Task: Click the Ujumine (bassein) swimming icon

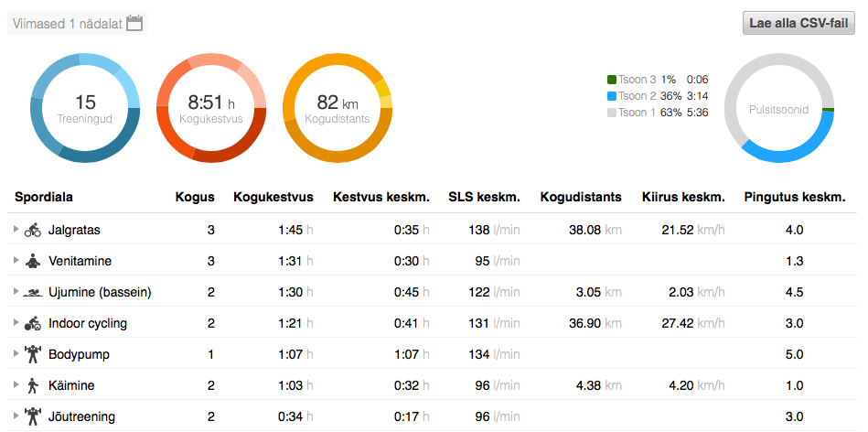Action: [x=33, y=292]
